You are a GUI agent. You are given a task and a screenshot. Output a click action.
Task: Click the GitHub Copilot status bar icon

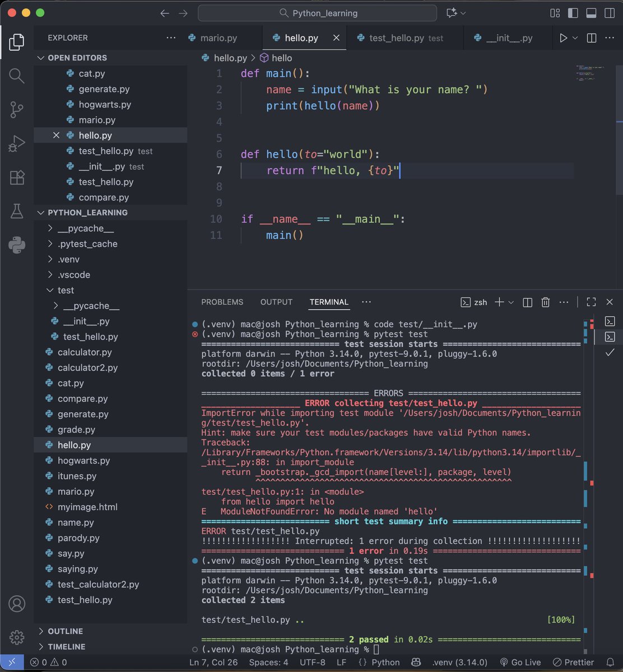[x=416, y=662]
